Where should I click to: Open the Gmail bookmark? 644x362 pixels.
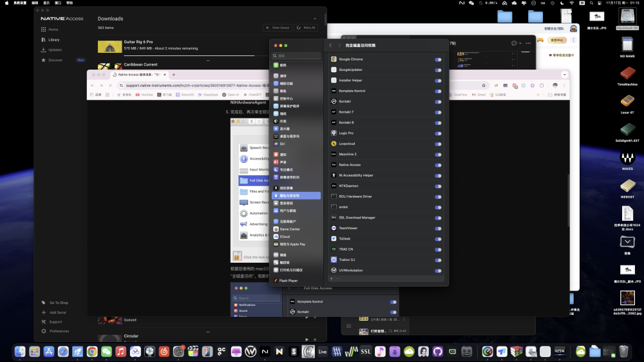479,95
